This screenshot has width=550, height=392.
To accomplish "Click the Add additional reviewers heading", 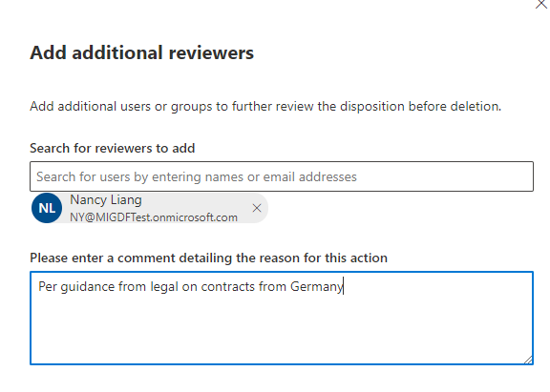I will click(x=141, y=52).
